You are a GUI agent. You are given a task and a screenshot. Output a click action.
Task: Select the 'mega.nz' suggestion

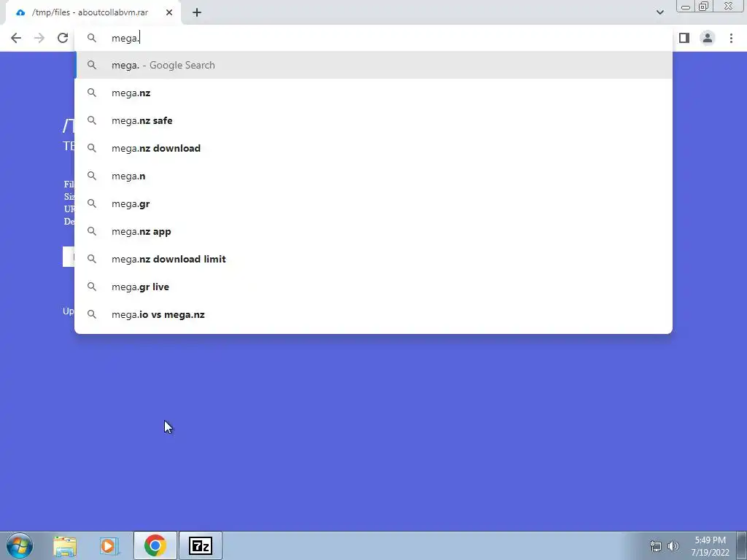(x=373, y=93)
